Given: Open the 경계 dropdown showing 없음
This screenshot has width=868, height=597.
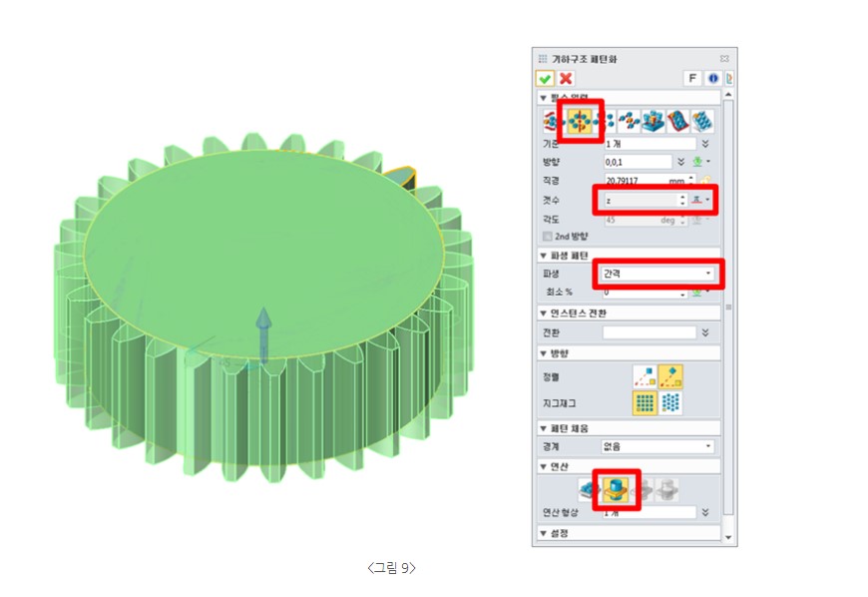Looking at the screenshot, I should [x=657, y=446].
